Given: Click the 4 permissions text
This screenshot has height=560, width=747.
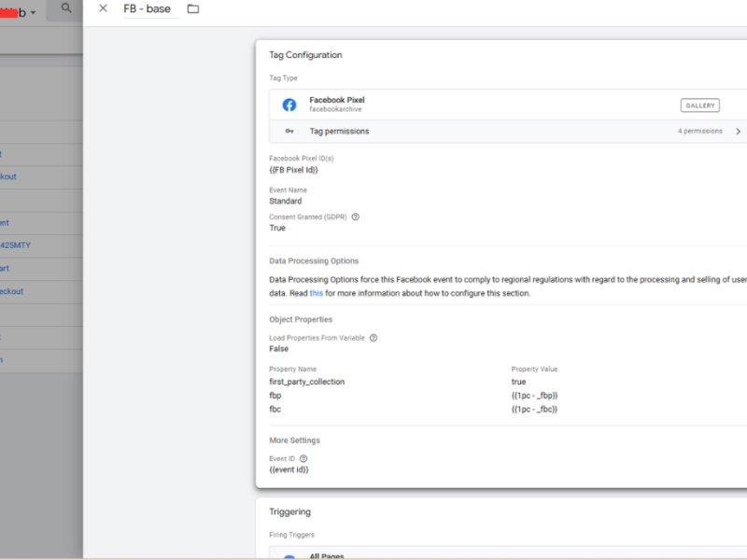Looking at the screenshot, I should pyautogui.click(x=699, y=131).
